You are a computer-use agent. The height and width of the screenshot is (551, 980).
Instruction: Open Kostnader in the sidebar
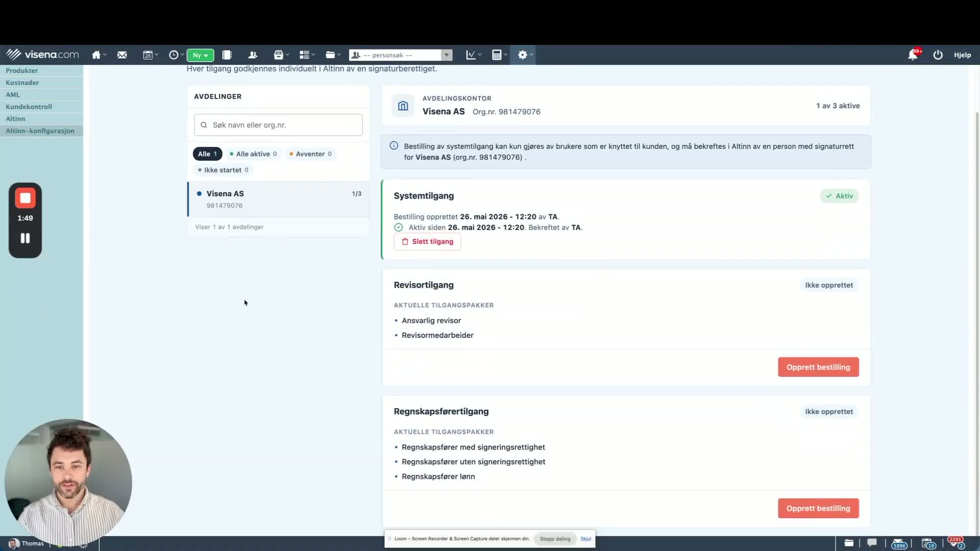(22, 83)
